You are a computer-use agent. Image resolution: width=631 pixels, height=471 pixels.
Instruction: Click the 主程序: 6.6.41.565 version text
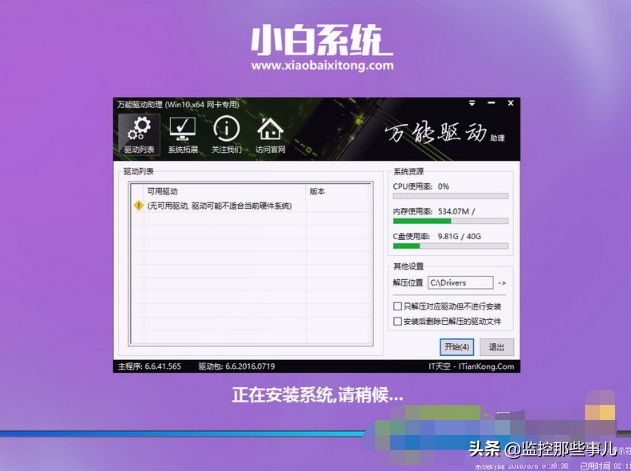click(149, 366)
